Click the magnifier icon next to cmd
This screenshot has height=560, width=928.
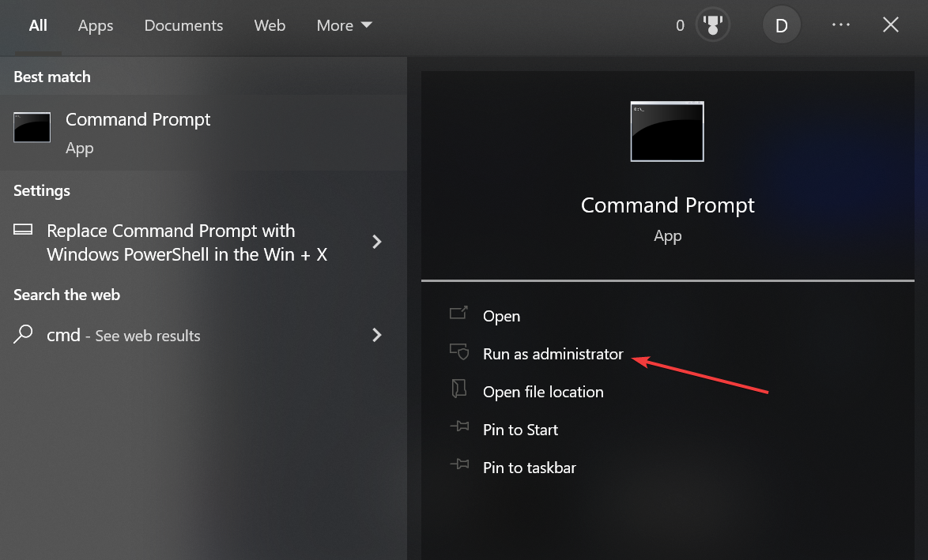point(24,334)
